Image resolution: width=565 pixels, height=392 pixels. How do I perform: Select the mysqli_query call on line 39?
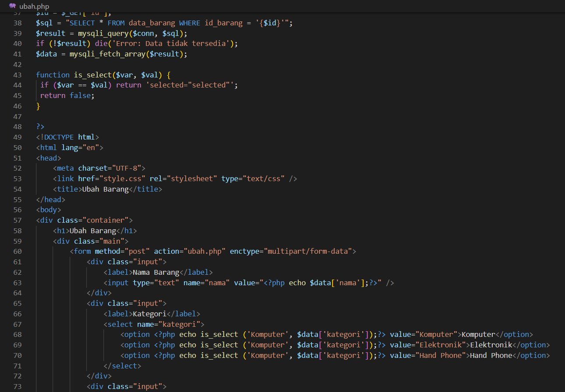tap(103, 33)
